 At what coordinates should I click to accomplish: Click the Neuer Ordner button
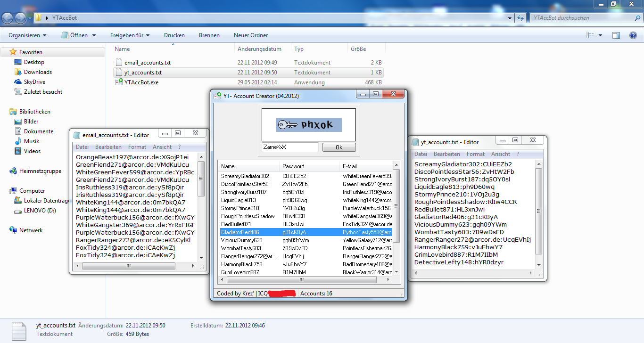tap(251, 35)
